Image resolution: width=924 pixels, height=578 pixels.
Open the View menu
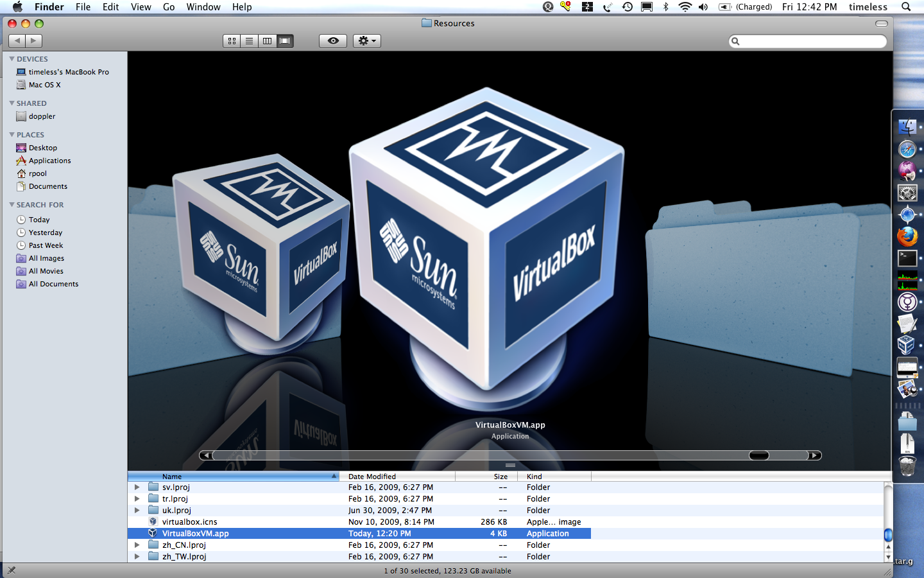click(x=141, y=7)
